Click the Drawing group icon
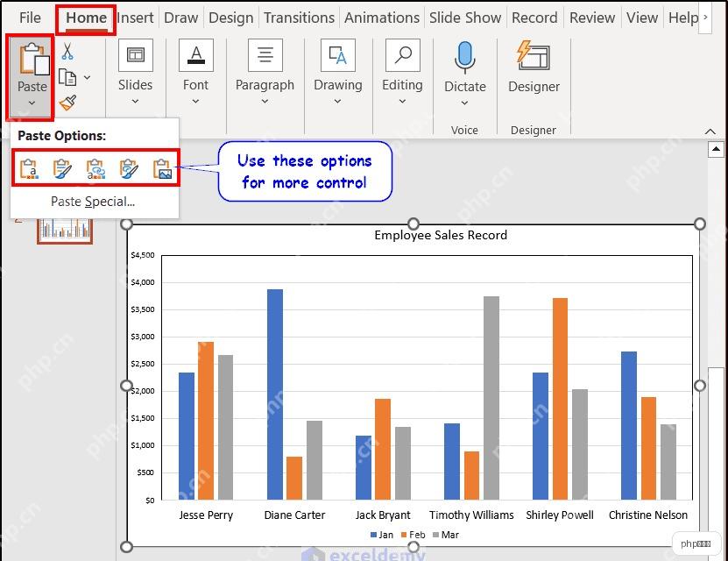 coord(338,55)
